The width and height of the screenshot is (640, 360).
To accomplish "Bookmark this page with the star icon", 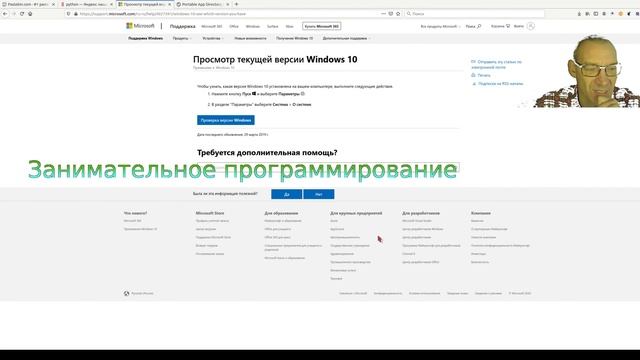I will click(x=398, y=13).
